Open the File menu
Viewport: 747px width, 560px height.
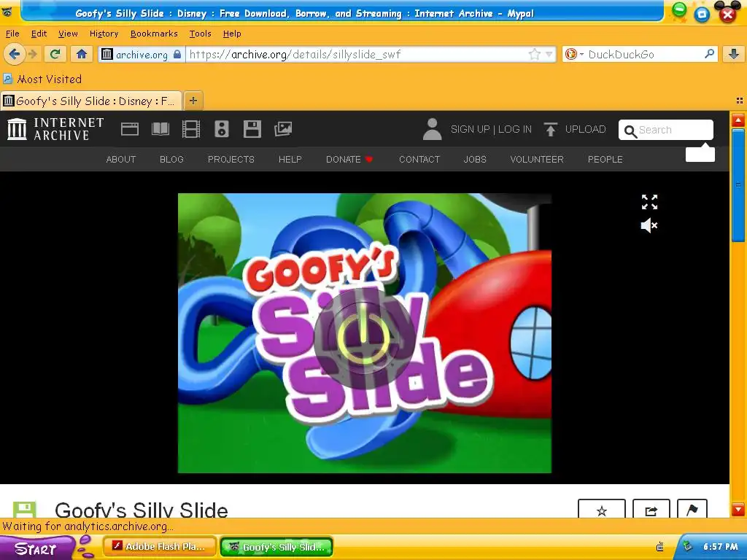(12, 34)
